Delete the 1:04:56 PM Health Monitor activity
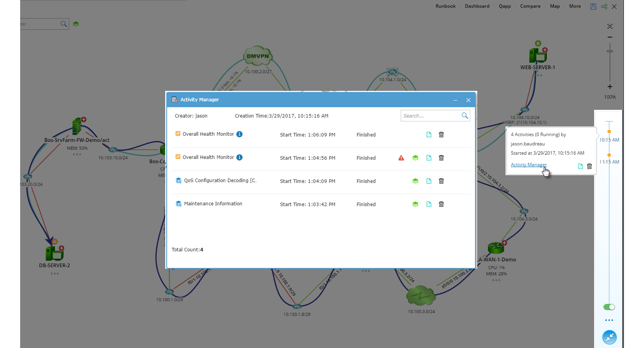This screenshot has width=644, height=348. pyautogui.click(x=441, y=158)
